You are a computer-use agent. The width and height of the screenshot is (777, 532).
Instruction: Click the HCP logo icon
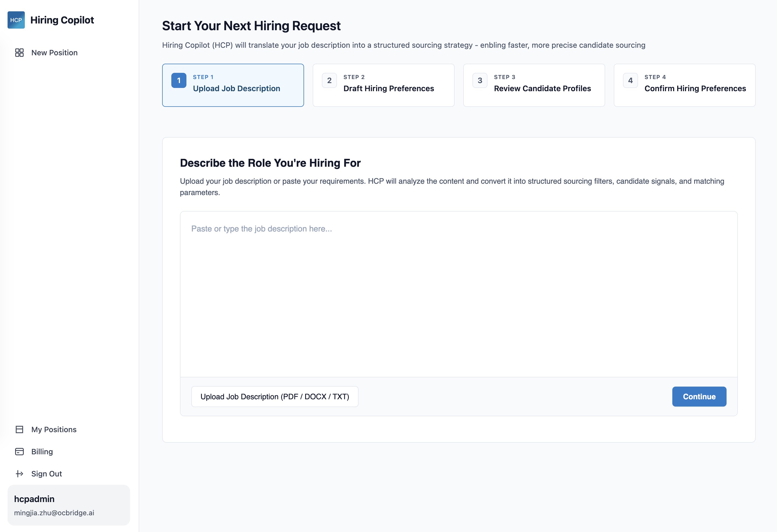coord(16,20)
